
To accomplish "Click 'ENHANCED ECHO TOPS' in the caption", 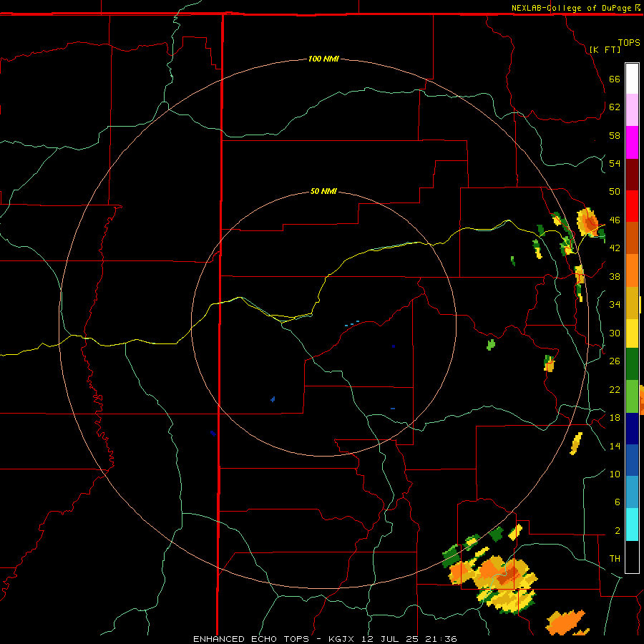I will click(x=251, y=639).
